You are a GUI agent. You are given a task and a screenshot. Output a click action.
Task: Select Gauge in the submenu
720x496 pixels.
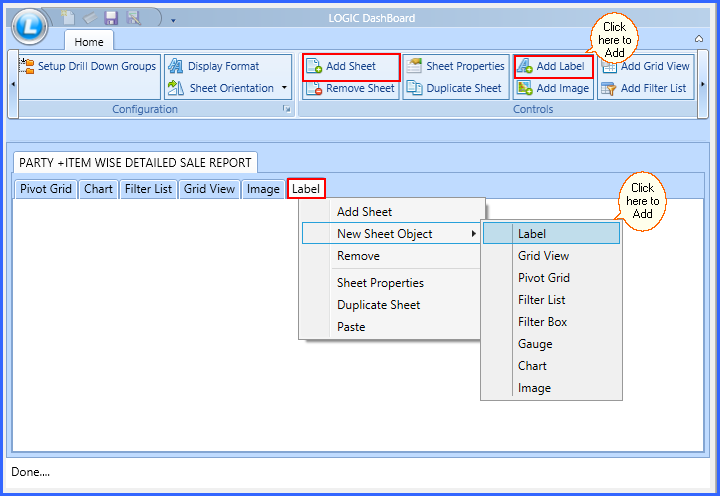551,344
